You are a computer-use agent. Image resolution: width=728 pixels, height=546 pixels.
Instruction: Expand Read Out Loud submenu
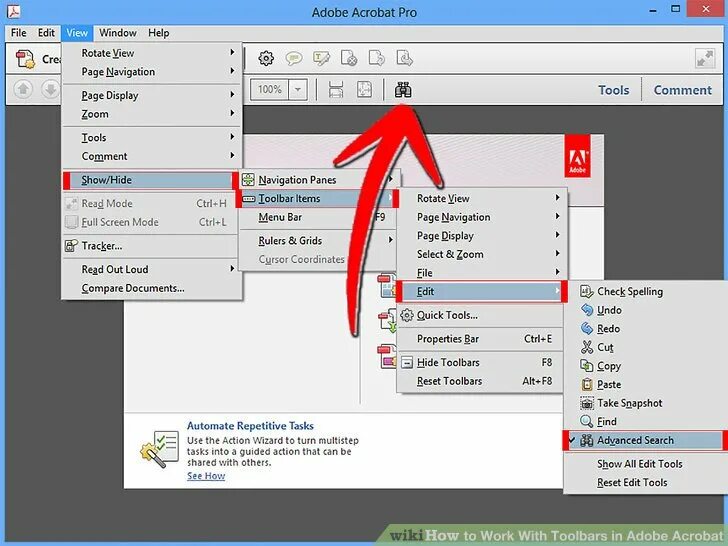click(151, 269)
